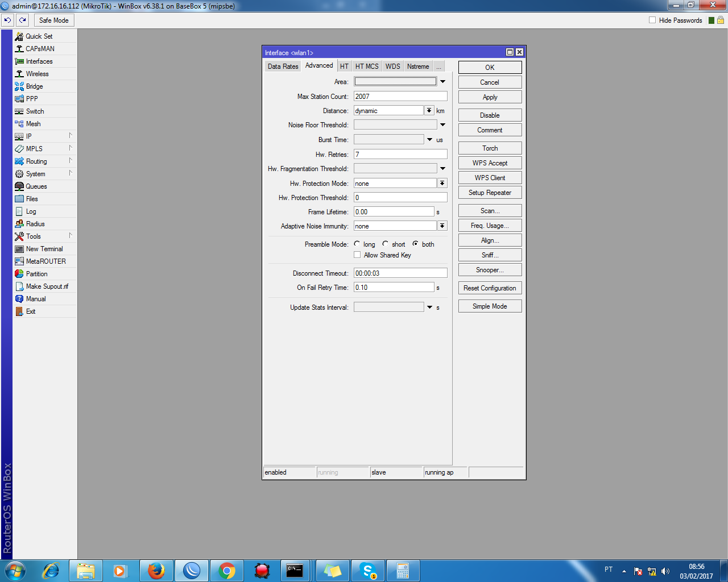728x582 pixels.
Task: Open the Adaptive Noise Immunity dropdown
Action: [442, 226]
